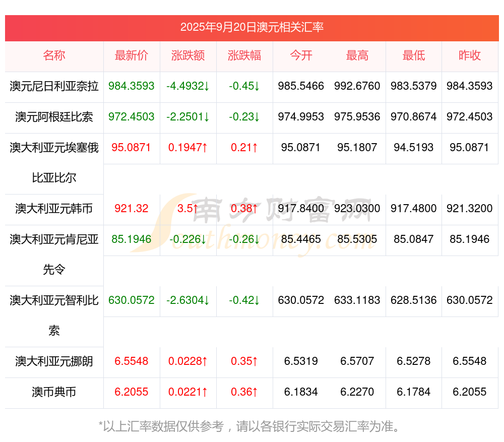
Task: Click the 名称 column header
Action: pyautogui.click(x=54, y=55)
